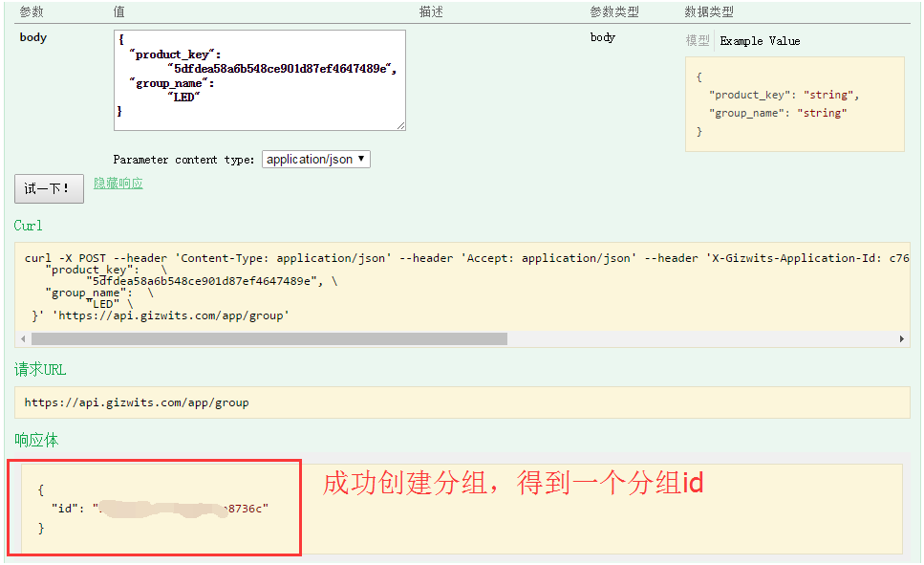Click the 数据类型 column header
The height and width of the screenshot is (565, 924).
710,11
